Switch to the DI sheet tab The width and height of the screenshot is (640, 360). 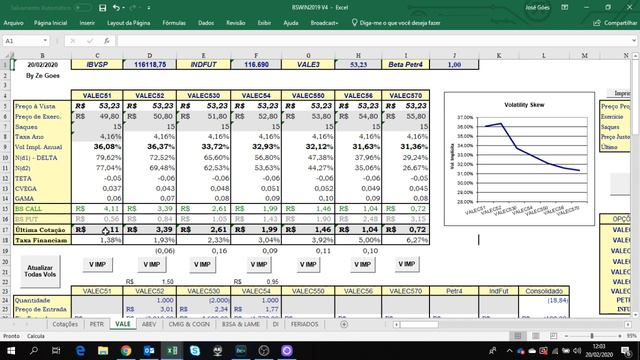click(x=276, y=324)
